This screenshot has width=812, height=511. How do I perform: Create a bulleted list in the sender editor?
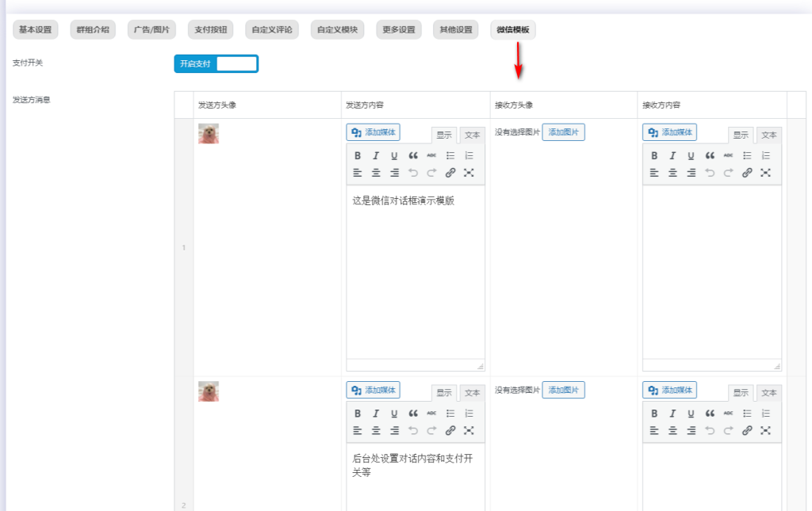(x=450, y=155)
